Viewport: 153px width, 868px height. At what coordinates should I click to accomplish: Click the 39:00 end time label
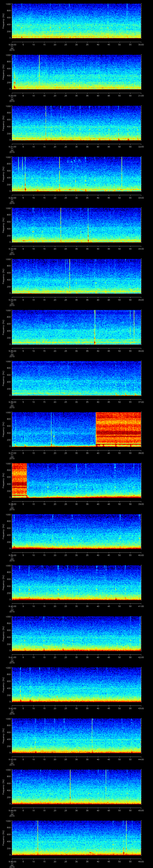coord(141,504)
